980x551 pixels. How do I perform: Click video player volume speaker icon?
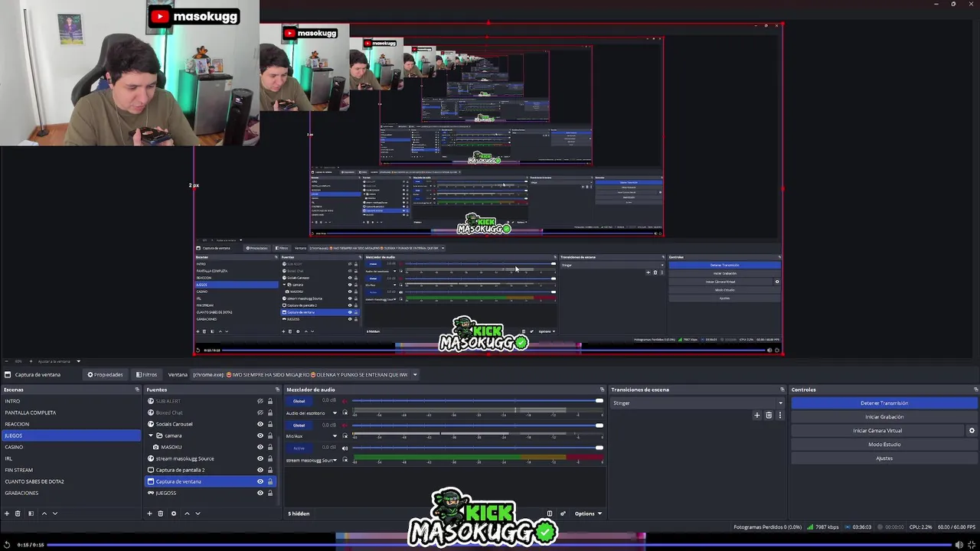click(959, 545)
